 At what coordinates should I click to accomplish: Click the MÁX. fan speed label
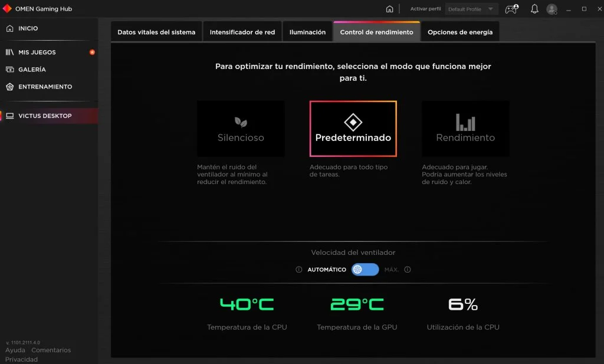click(392, 269)
